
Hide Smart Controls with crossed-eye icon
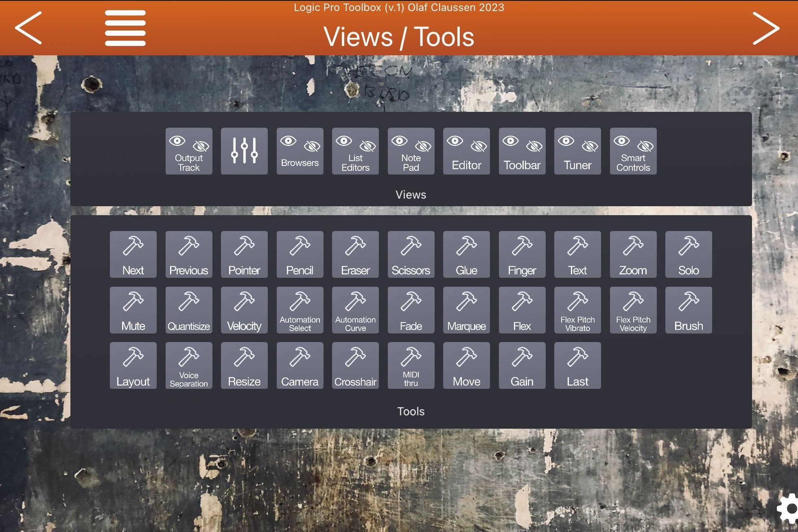tap(645, 146)
